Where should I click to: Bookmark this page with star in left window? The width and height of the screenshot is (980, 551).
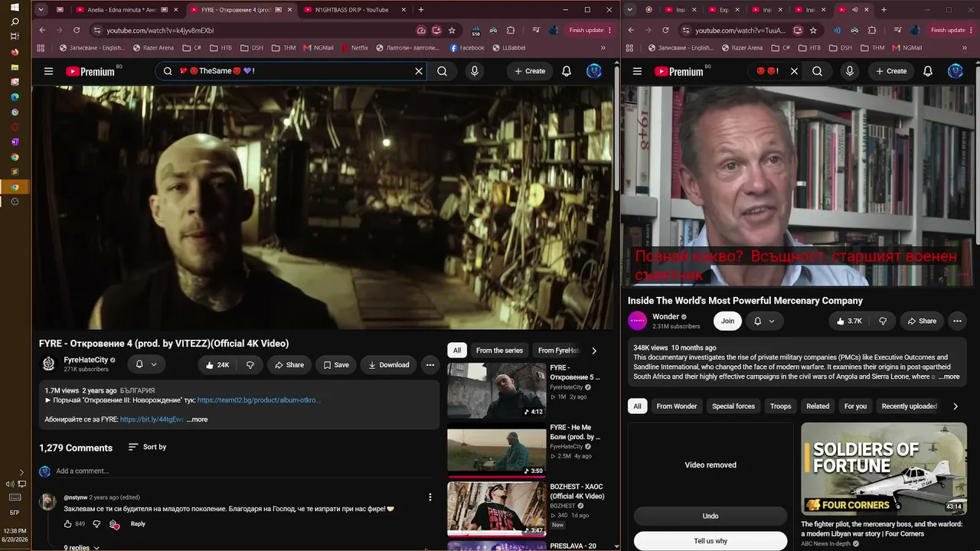click(x=452, y=30)
